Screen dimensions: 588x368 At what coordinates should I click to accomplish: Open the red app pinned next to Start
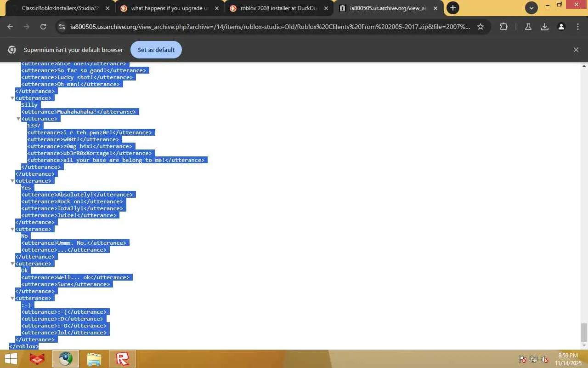[37, 359]
